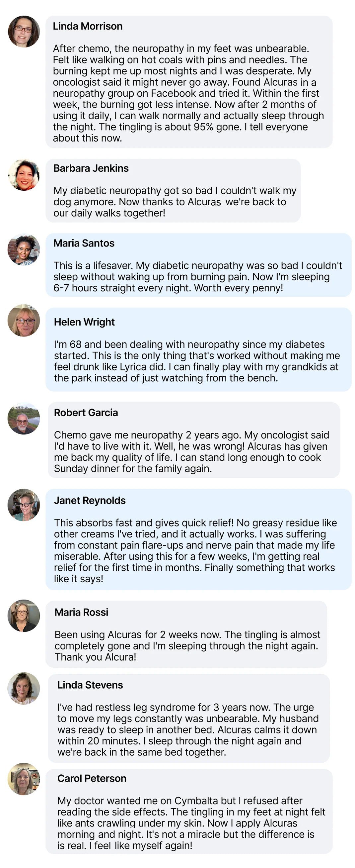
Task: Click the Janet Reynolds name heading
Action: [90, 501]
